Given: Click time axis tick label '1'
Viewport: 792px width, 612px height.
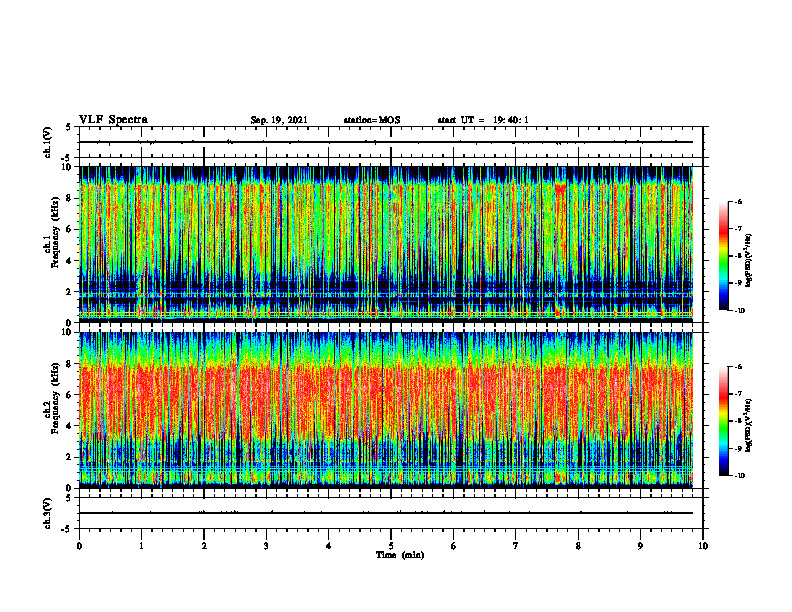Looking at the screenshot, I should [141, 546].
